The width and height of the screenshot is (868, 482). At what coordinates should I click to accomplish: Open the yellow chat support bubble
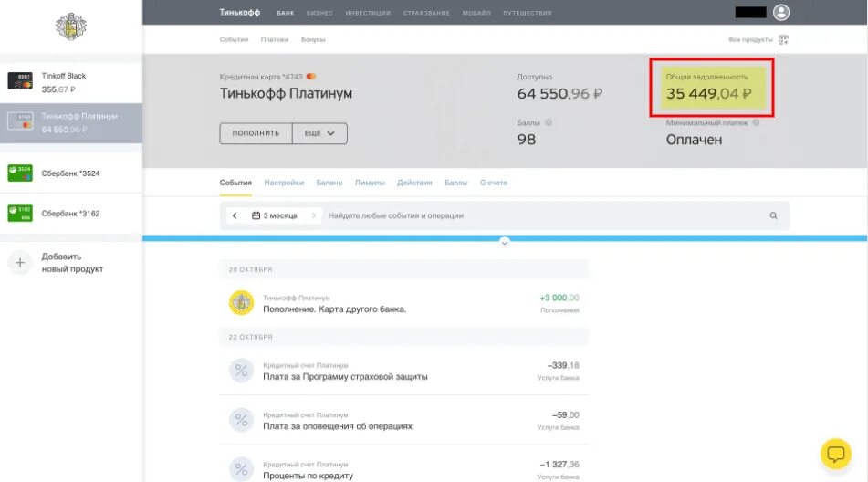pyautogui.click(x=835, y=454)
